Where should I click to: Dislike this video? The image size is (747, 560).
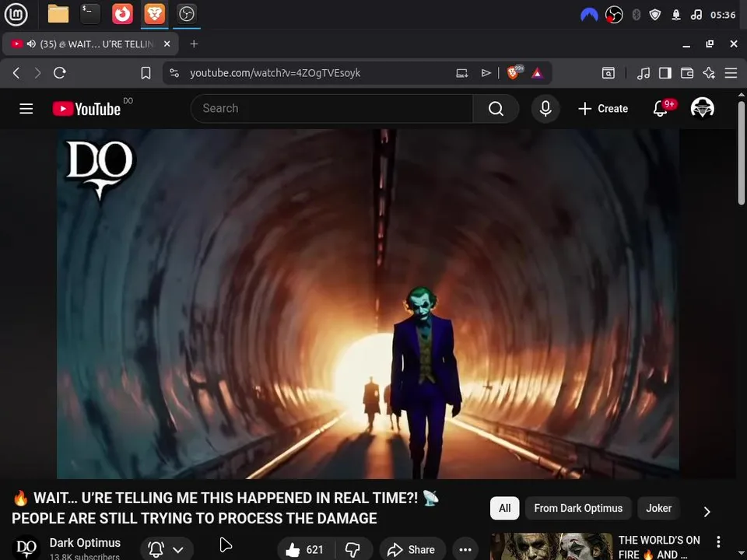353,550
